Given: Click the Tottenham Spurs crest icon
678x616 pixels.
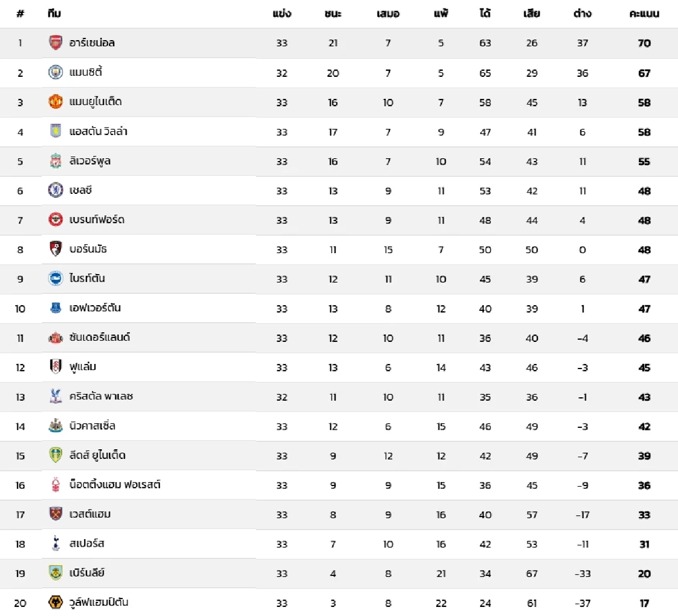Looking at the screenshot, I should click(55, 544).
